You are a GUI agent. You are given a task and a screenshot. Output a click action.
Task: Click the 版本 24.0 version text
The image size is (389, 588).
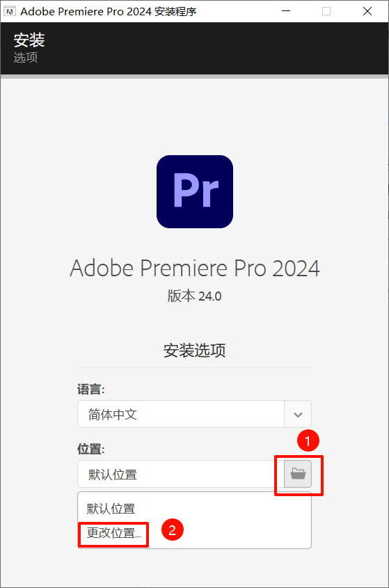coord(194,296)
